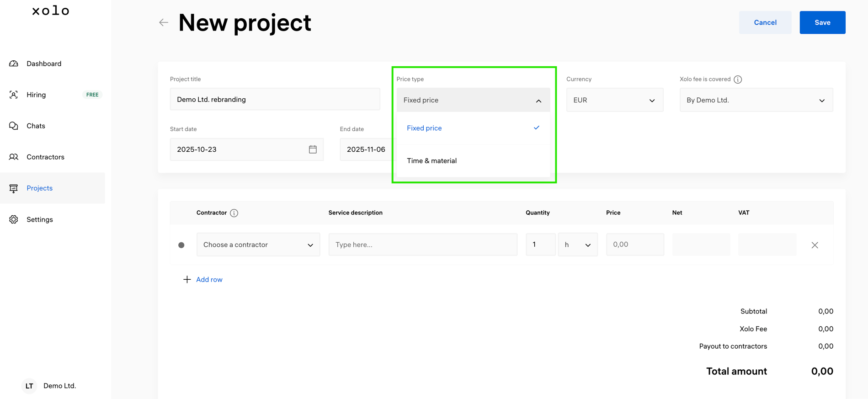Choose the Fixed price option
Image resolution: width=868 pixels, height=399 pixels.
click(x=424, y=128)
